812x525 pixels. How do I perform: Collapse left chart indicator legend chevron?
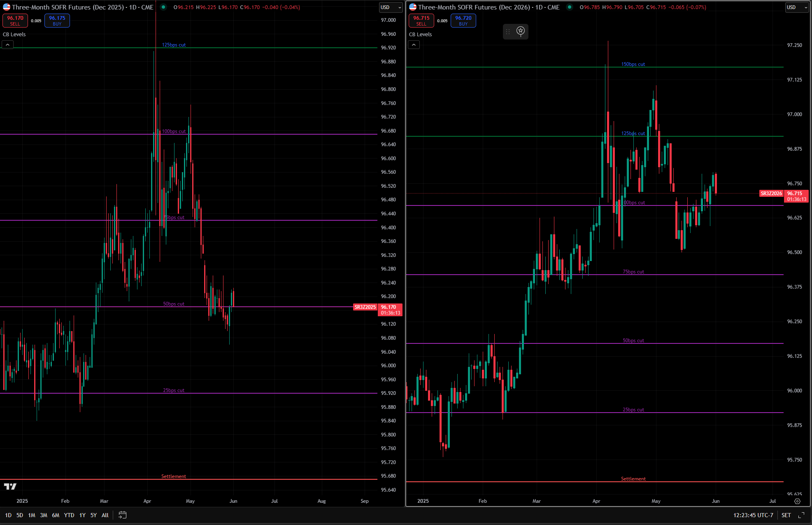click(7, 44)
